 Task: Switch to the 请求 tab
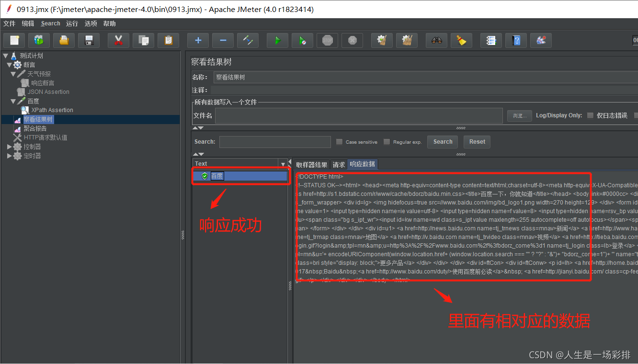pyautogui.click(x=339, y=165)
